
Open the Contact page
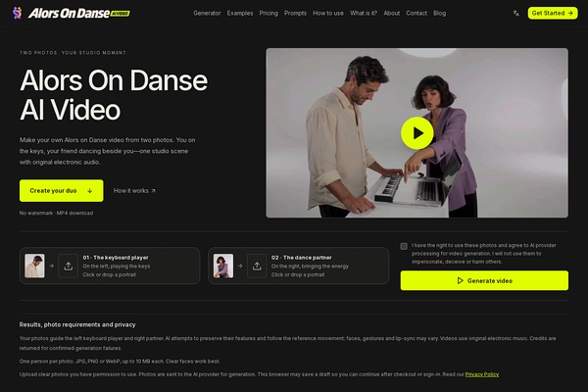coord(416,13)
